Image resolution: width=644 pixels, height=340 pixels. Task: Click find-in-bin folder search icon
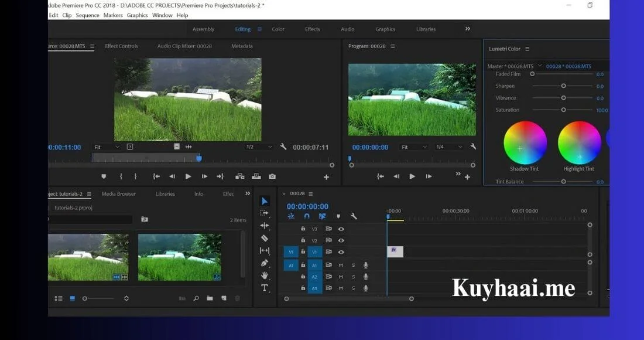(145, 220)
